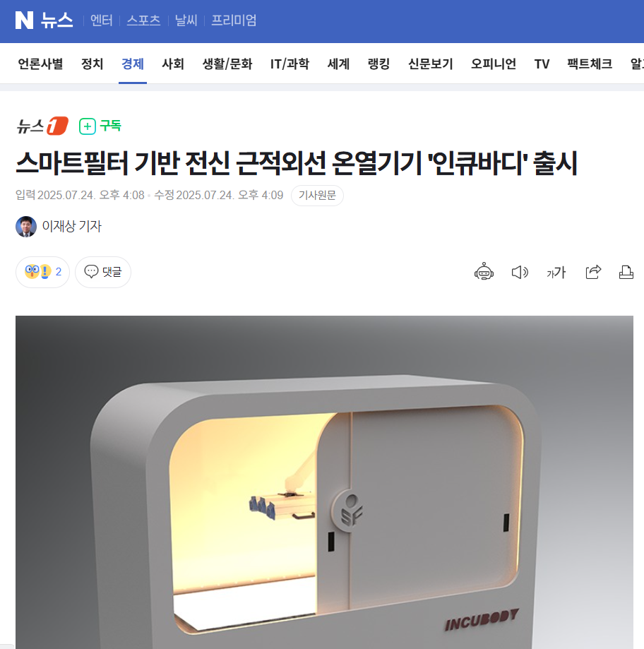644x649 pixels.
Task: Open 스포츠 link in top bar
Action: coord(143,20)
